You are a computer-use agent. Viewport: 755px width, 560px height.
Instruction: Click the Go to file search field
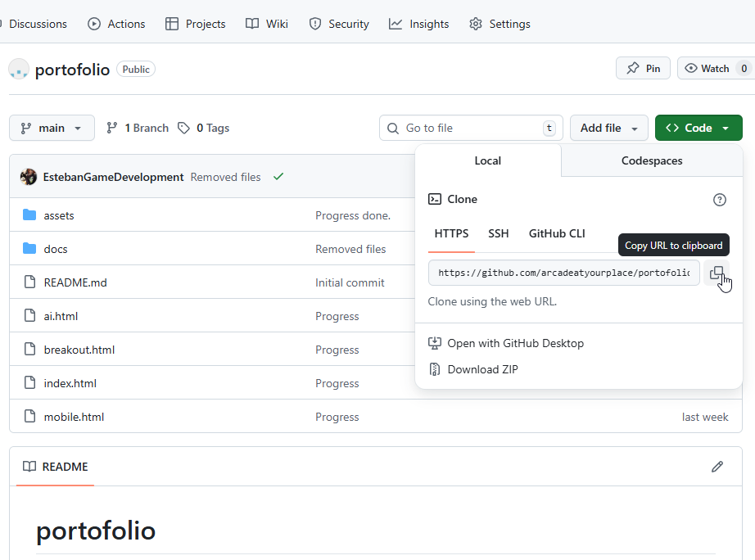[471, 128]
